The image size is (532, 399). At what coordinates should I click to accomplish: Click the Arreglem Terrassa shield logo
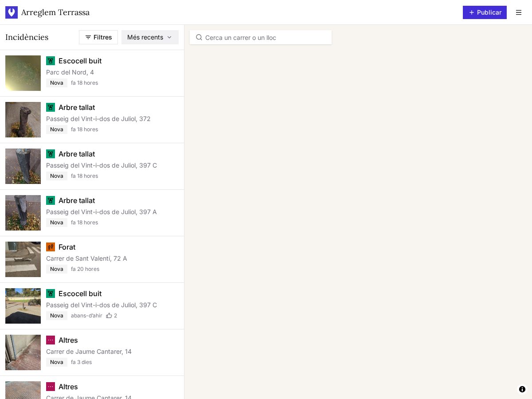12,12
